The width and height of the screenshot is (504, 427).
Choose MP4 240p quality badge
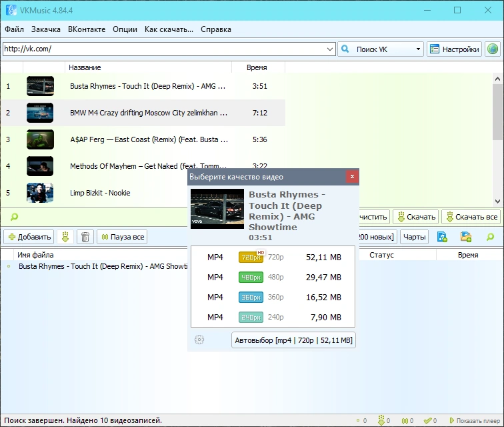pyautogui.click(x=251, y=318)
